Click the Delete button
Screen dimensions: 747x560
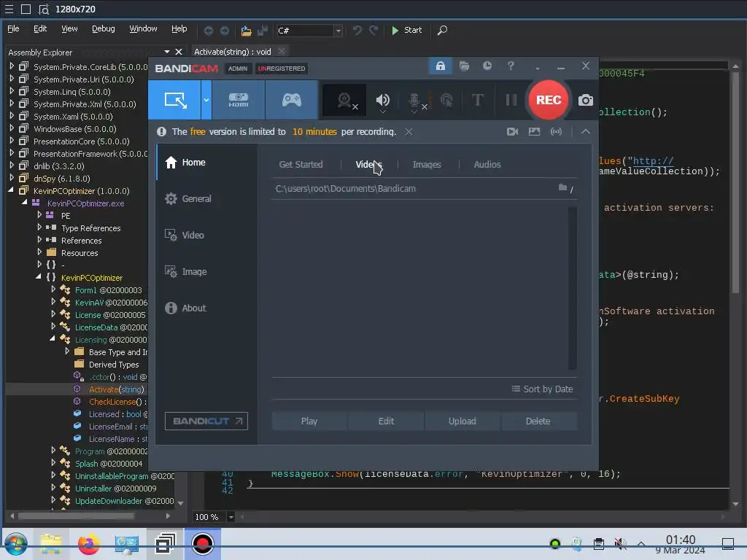coord(538,421)
